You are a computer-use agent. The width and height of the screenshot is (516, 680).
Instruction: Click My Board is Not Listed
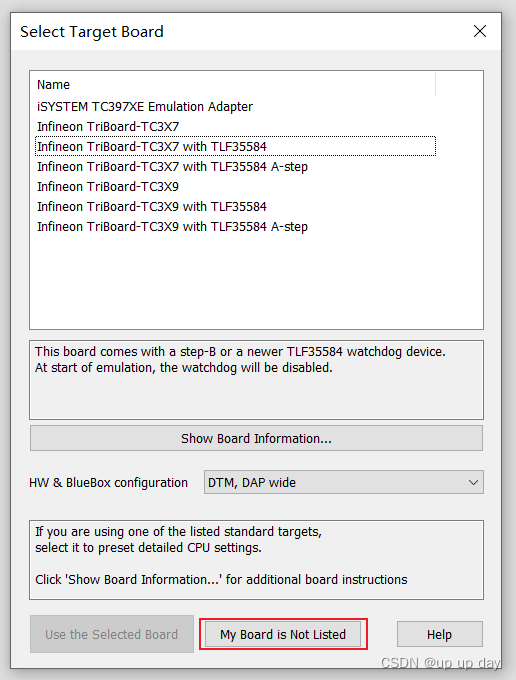click(283, 634)
